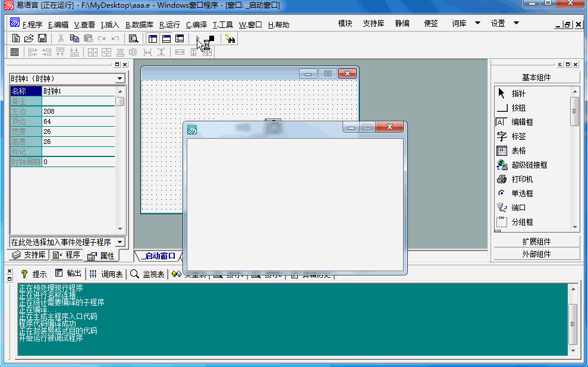Viewport: 588px width, 367px height.
Task: Select the 编辑框 edit box component
Action: coord(522,122)
